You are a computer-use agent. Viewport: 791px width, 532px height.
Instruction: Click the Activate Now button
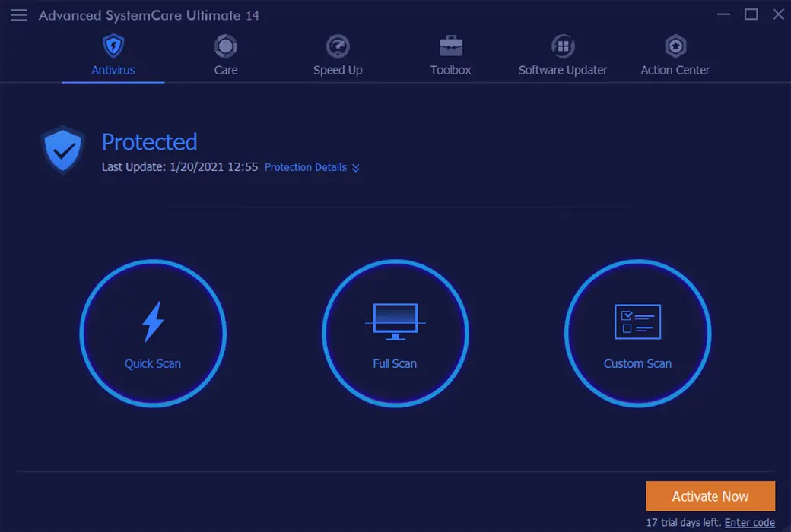710,496
